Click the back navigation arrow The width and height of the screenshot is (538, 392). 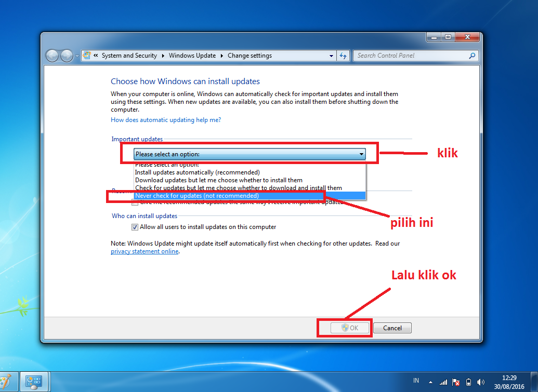pos(52,56)
